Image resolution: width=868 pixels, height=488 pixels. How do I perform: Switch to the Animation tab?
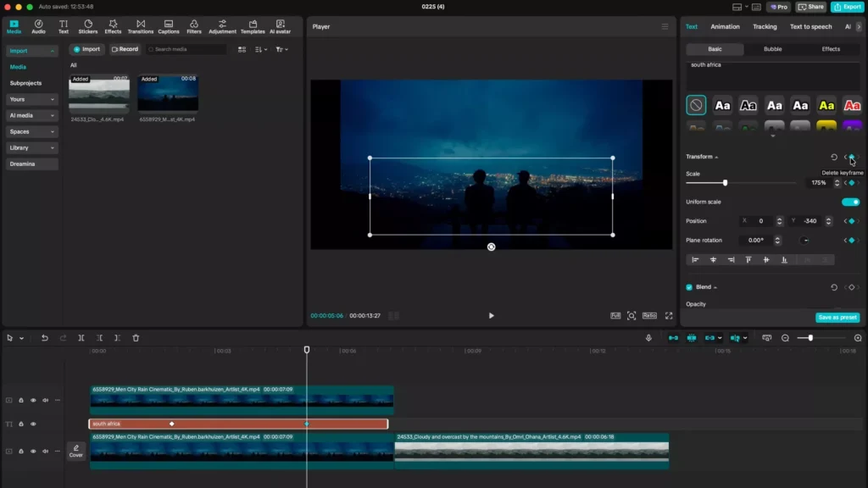[x=725, y=26]
